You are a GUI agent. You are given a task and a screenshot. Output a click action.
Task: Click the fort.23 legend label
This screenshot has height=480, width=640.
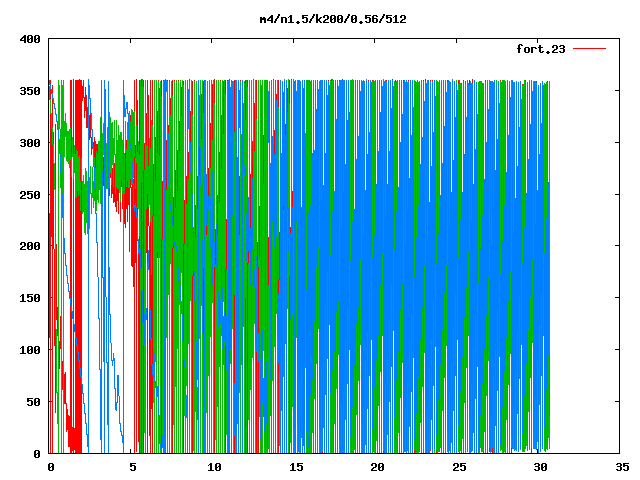(541, 49)
